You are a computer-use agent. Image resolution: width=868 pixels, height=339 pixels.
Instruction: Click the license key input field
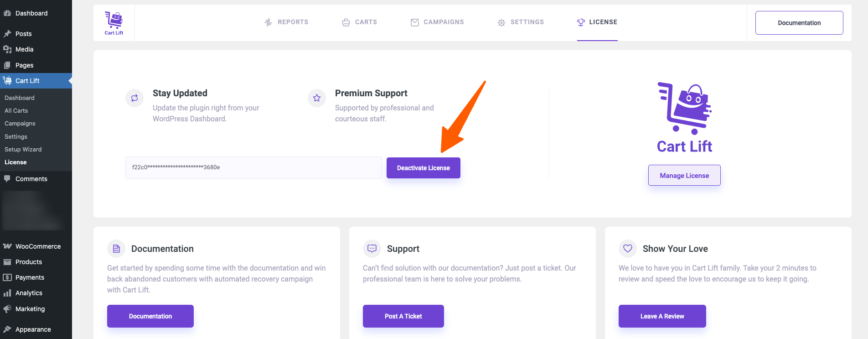253,167
